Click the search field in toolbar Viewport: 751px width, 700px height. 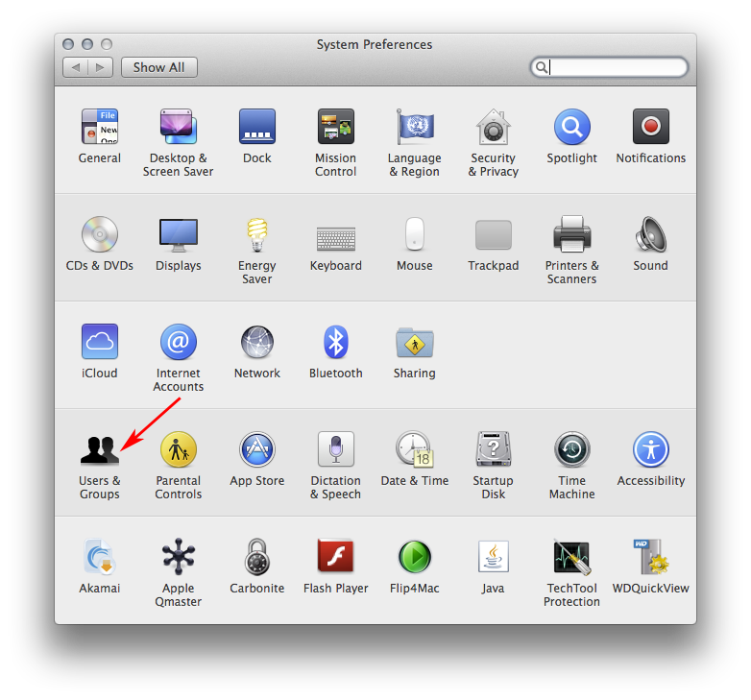615,67
